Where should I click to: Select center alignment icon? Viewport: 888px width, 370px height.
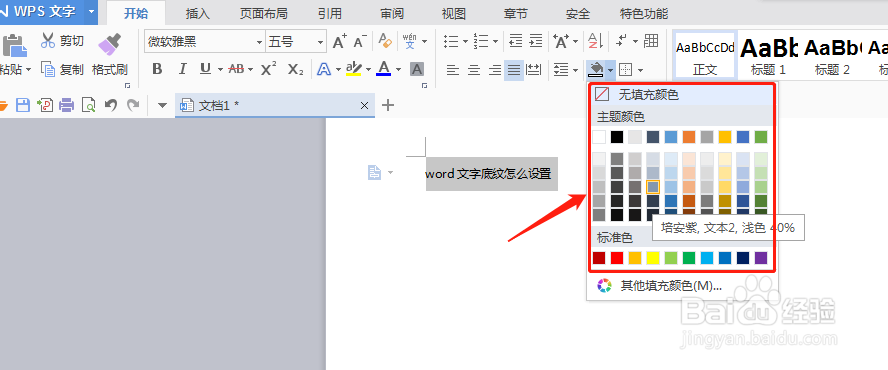[x=474, y=70]
